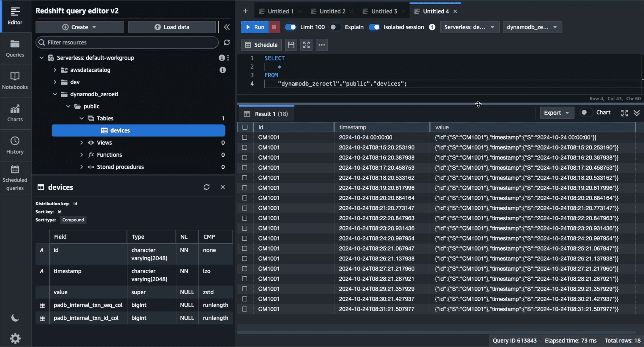
Task: Collapse the Serverless default-workgroup node
Action: point(42,58)
